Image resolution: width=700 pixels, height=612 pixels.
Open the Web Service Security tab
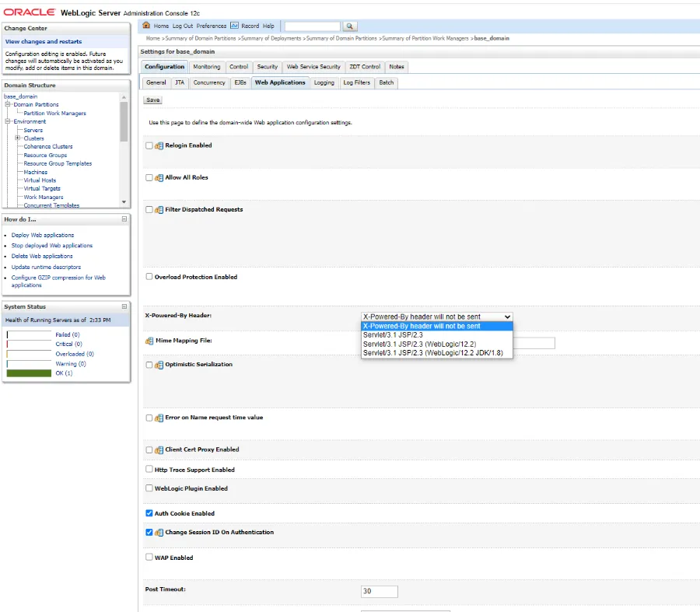(x=313, y=67)
